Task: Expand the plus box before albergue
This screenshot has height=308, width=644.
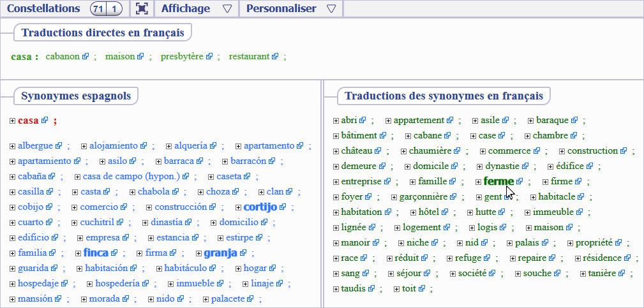Action: point(13,146)
